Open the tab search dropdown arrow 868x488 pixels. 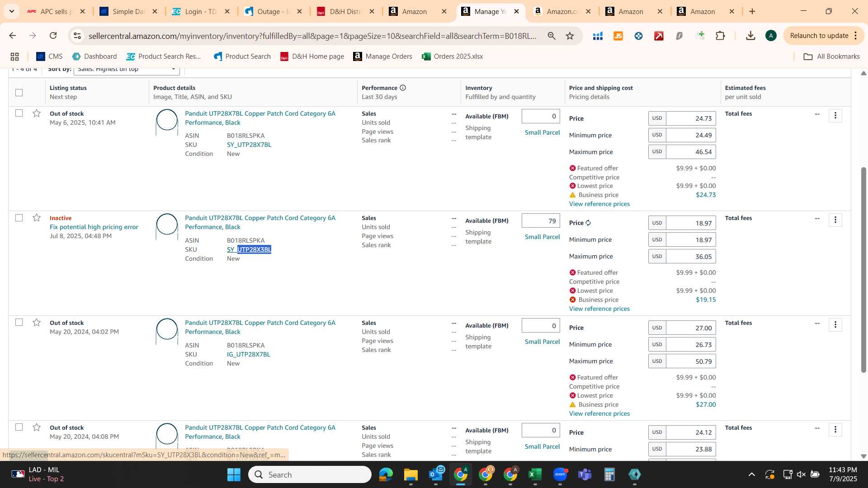(11, 11)
